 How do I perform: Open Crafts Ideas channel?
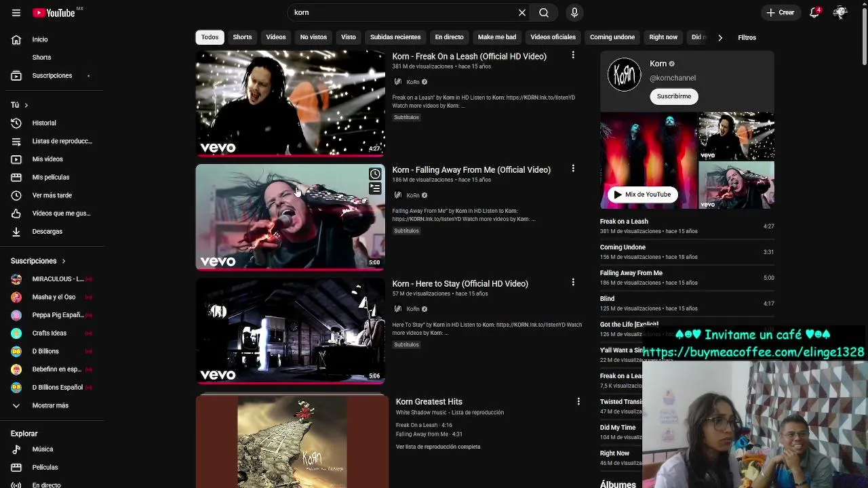[x=52, y=333]
